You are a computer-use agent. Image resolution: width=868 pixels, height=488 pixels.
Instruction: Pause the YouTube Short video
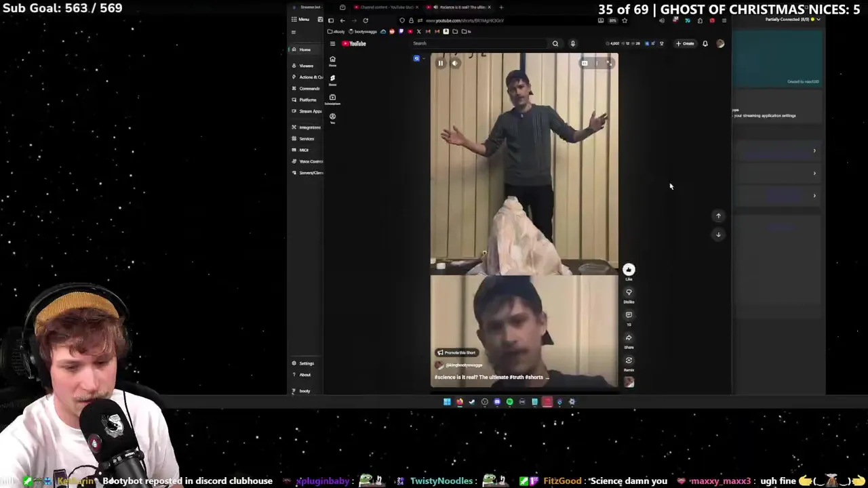click(x=440, y=63)
